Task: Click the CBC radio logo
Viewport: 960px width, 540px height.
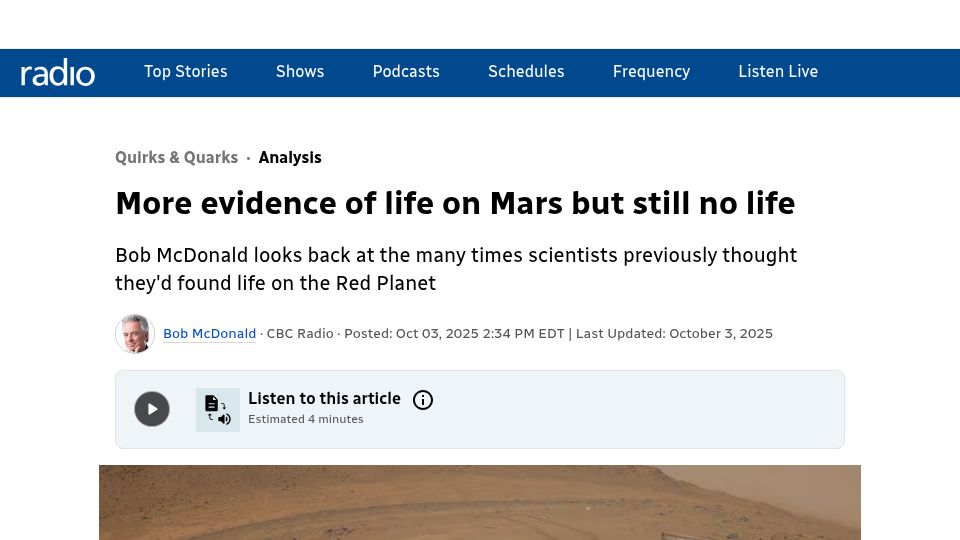Action: (58, 73)
